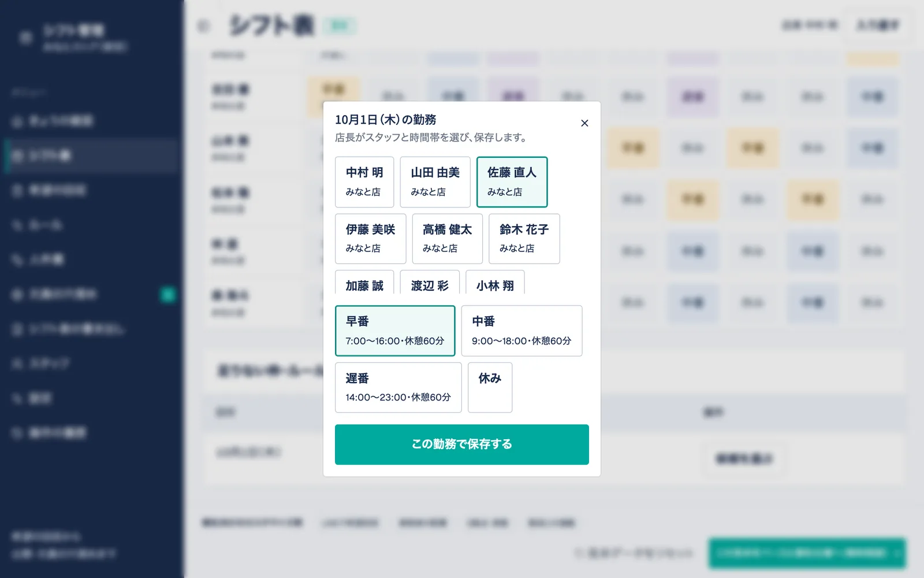Image resolution: width=924 pixels, height=578 pixels.
Task: Choose staff 高橋 健太
Action: coord(447,239)
